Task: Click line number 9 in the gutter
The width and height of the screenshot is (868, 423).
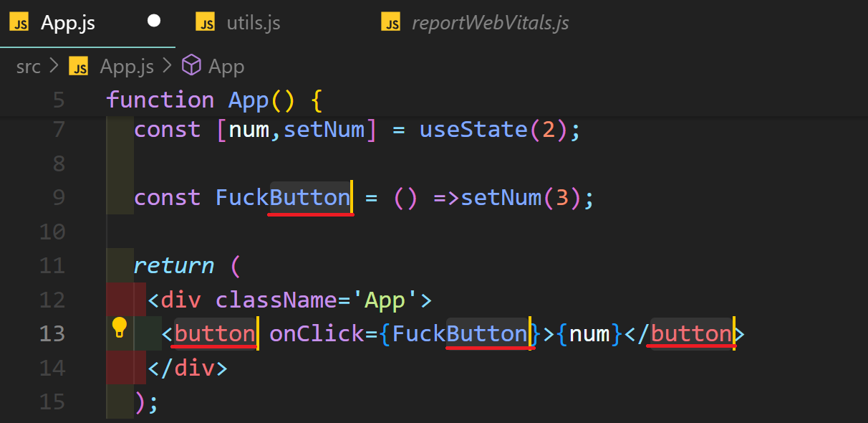Action: [x=59, y=197]
